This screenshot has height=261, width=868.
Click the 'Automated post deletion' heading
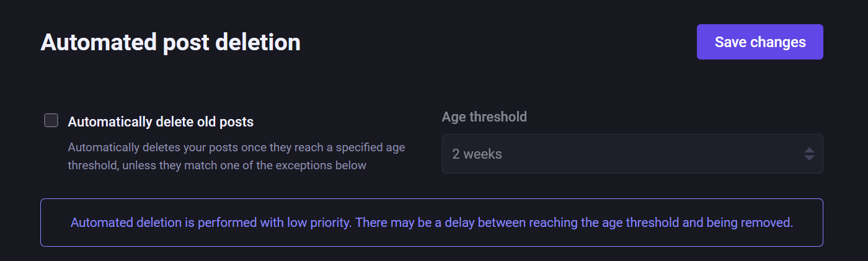point(170,43)
